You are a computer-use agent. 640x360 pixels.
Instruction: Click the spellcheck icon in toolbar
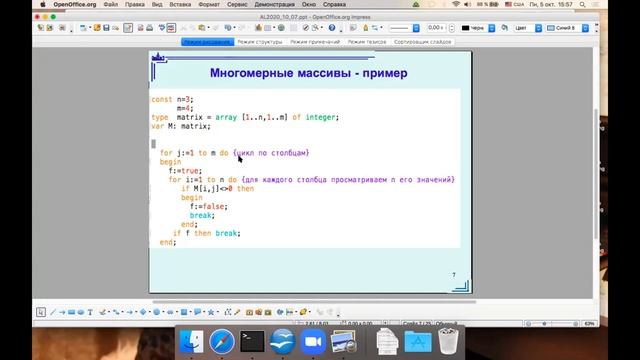(162, 28)
